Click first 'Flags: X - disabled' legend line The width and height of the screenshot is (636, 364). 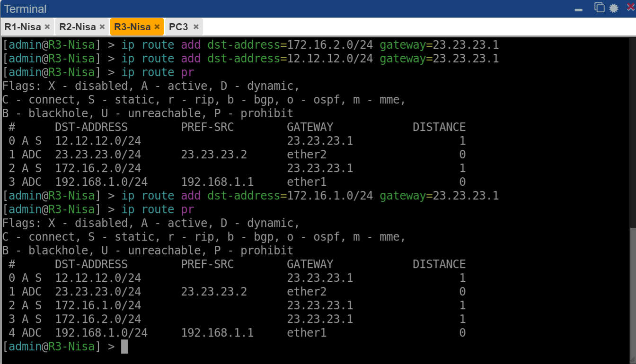[x=151, y=86]
